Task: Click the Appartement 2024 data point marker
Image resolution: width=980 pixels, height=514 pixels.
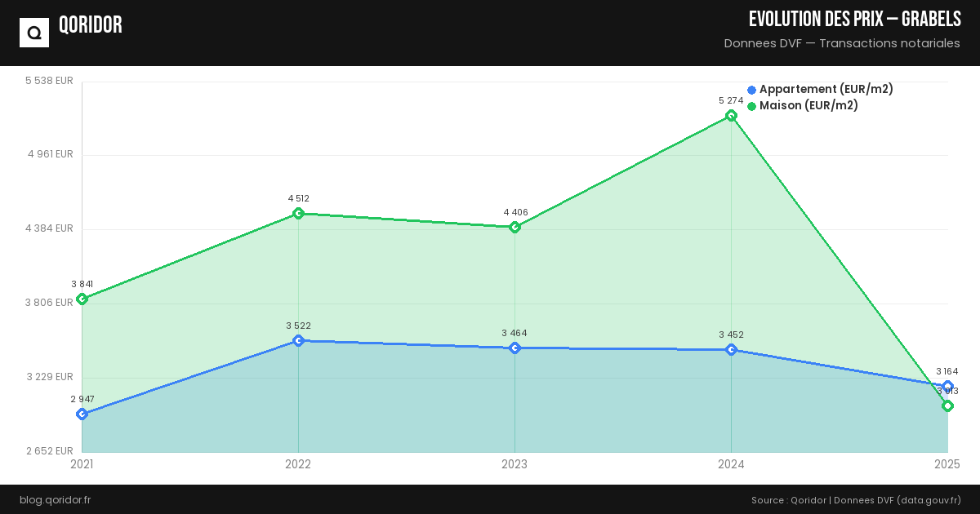Action: coord(732,350)
